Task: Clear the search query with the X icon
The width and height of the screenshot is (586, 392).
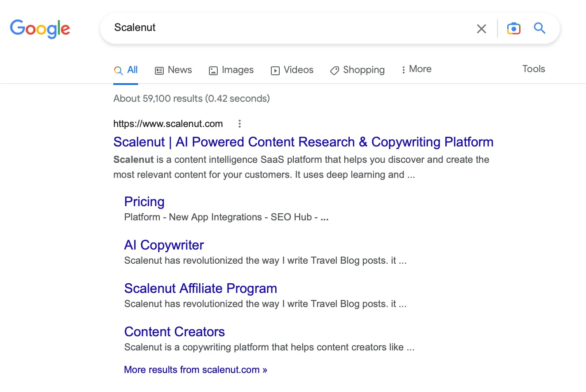Action: [482, 28]
